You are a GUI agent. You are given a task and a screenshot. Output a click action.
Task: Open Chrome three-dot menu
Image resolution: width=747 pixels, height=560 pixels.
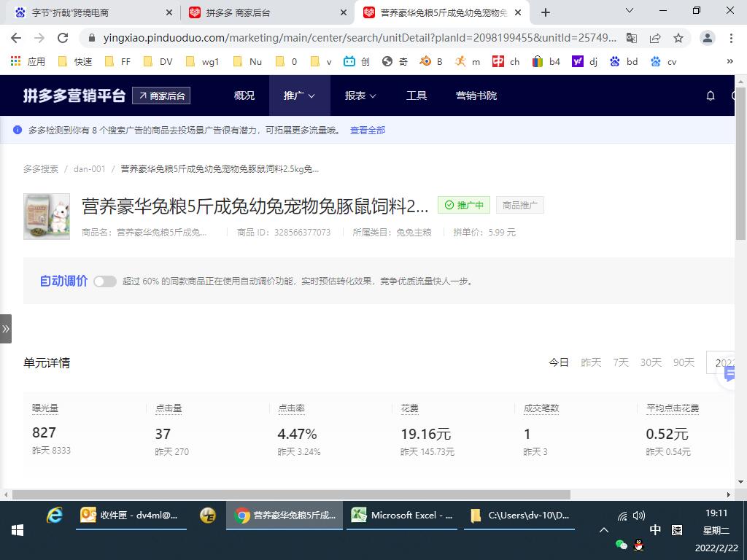pos(731,38)
